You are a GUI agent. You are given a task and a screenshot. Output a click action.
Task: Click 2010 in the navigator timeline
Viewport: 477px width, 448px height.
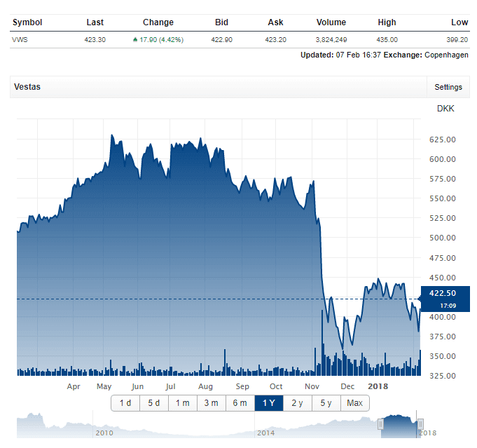pos(104,433)
